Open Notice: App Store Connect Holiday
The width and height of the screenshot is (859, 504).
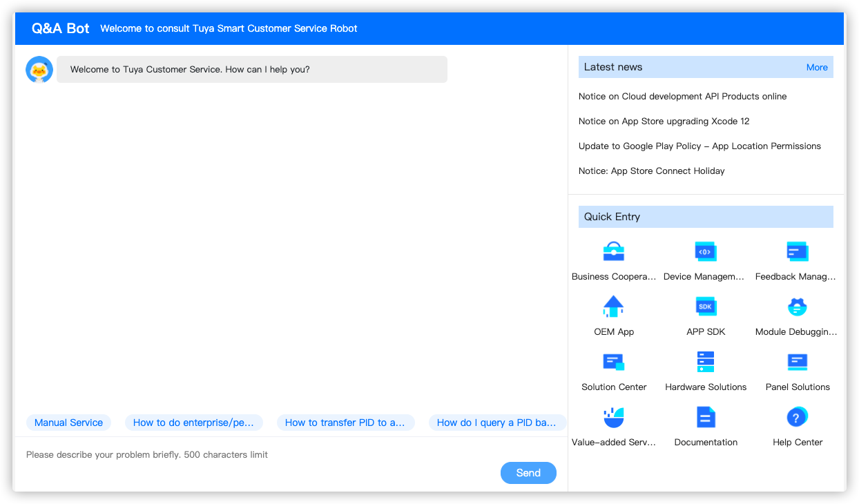(x=651, y=171)
